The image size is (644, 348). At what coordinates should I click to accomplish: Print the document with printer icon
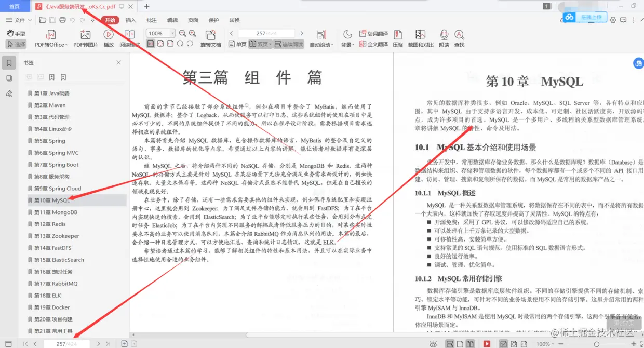tap(62, 20)
